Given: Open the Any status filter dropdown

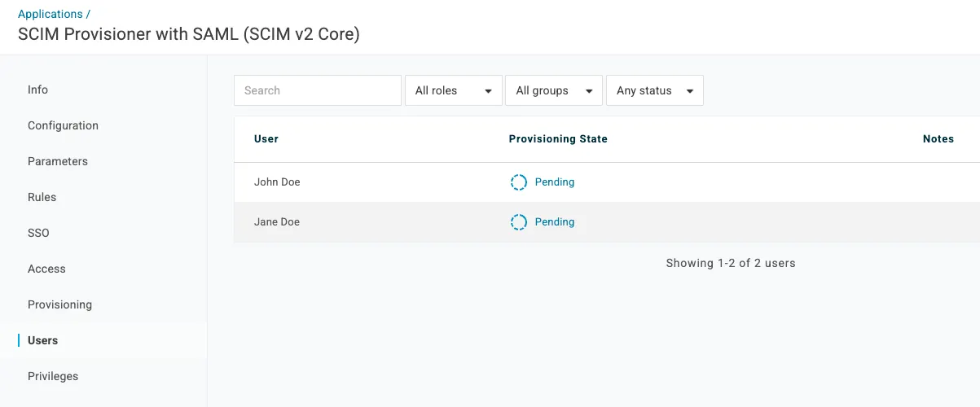Looking at the screenshot, I should pos(654,90).
